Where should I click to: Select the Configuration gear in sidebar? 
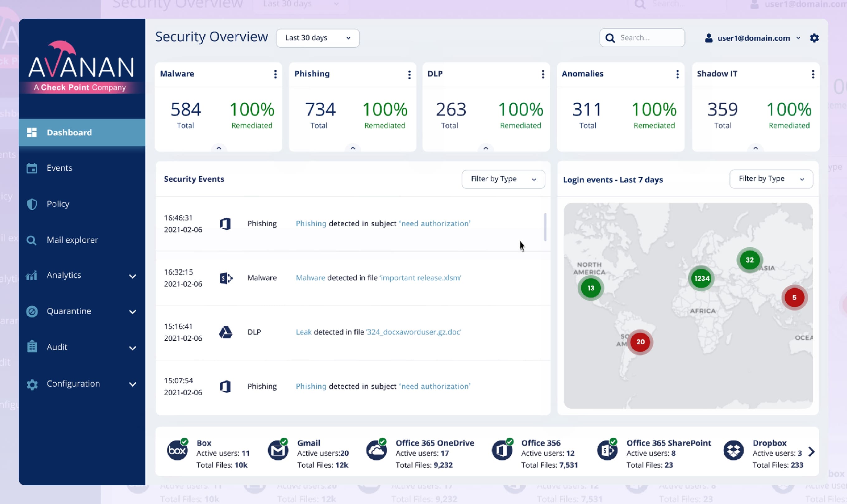(32, 384)
